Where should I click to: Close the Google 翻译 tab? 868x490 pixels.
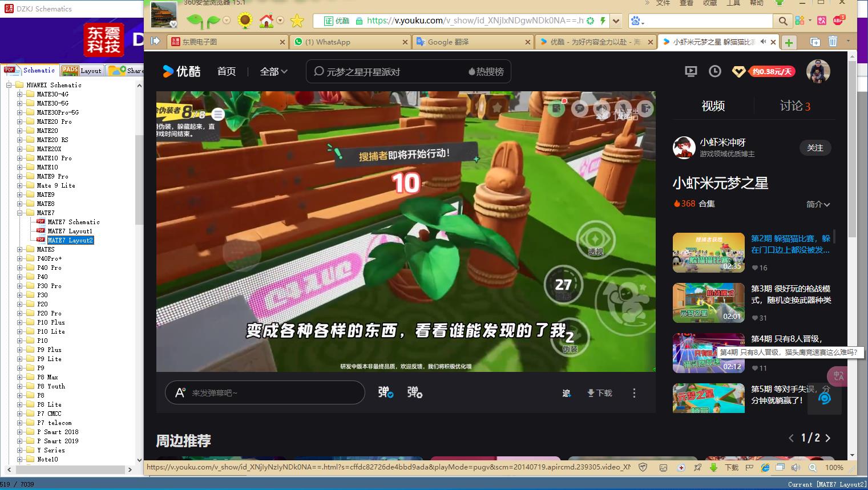click(x=528, y=42)
